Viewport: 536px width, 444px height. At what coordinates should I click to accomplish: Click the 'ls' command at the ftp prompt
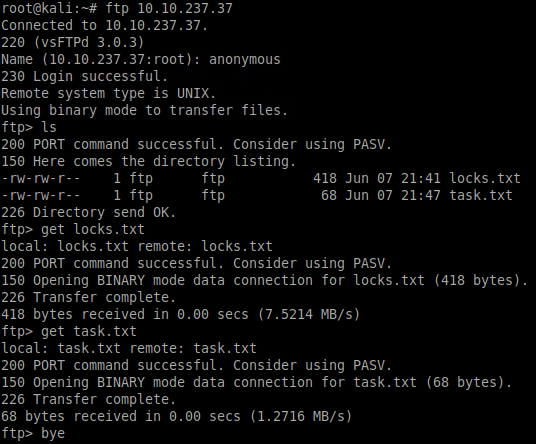pyautogui.click(x=49, y=127)
